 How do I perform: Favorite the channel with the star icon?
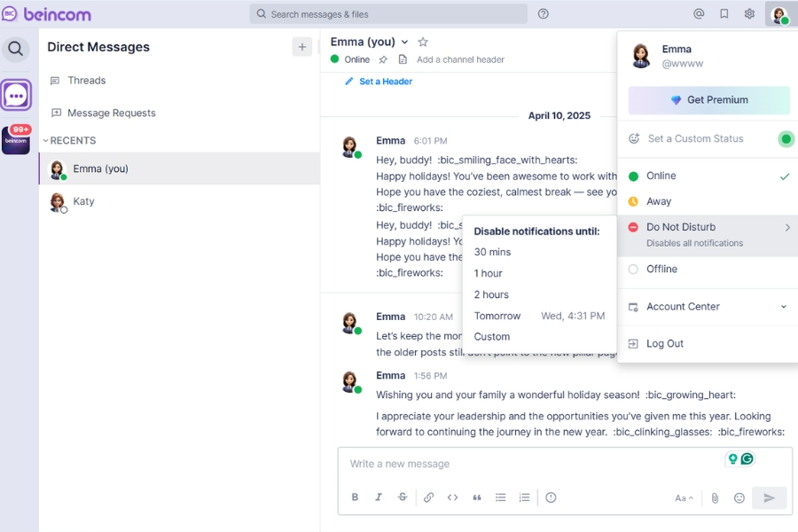pos(422,42)
